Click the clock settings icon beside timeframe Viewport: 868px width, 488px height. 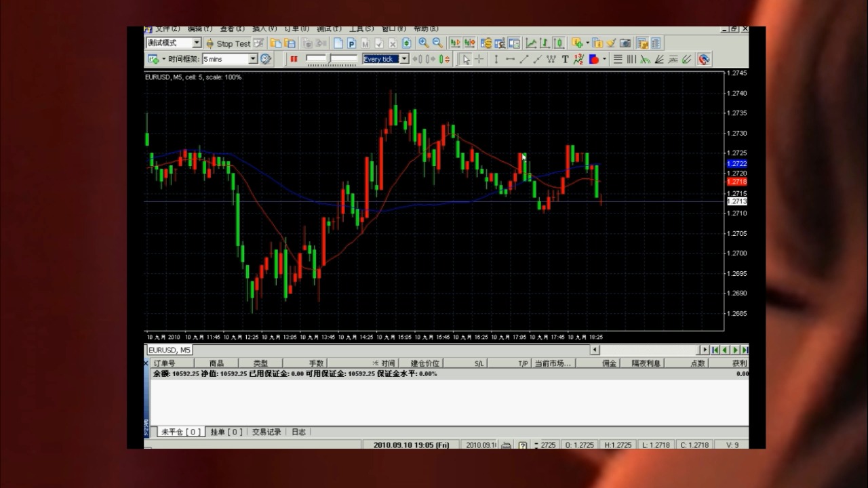[x=266, y=59]
